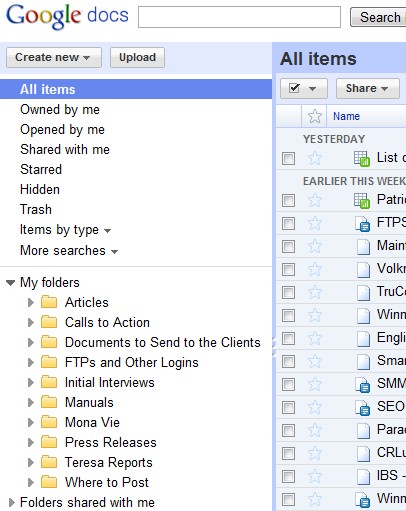Show items Shared with me
The height and width of the screenshot is (511, 406).
[x=65, y=149]
